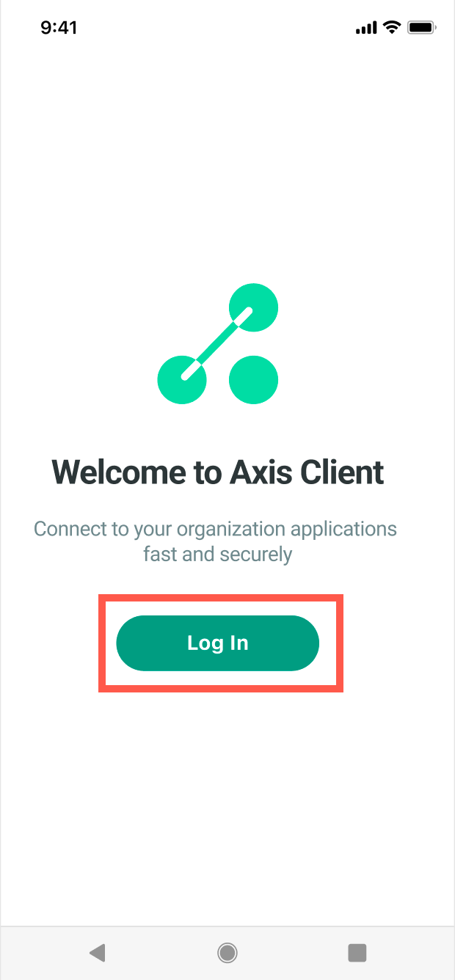Open recent apps with the square icon
455x980 pixels.
point(357,953)
